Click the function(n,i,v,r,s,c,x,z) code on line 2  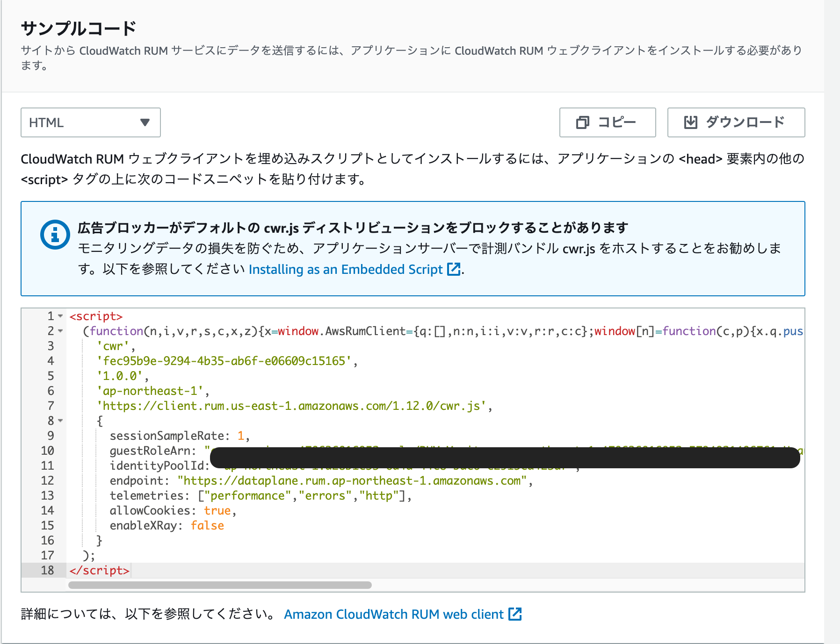click(173, 331)
